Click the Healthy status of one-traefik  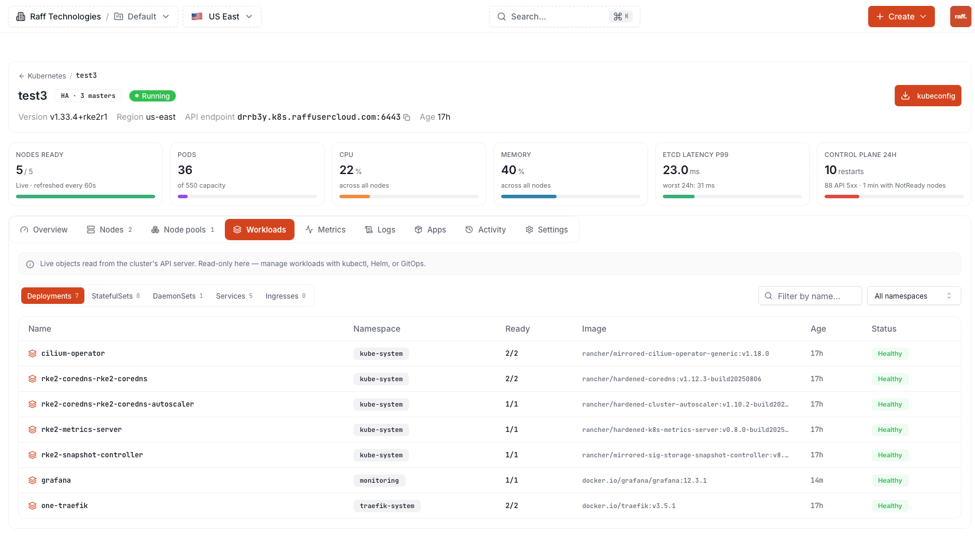890,506
